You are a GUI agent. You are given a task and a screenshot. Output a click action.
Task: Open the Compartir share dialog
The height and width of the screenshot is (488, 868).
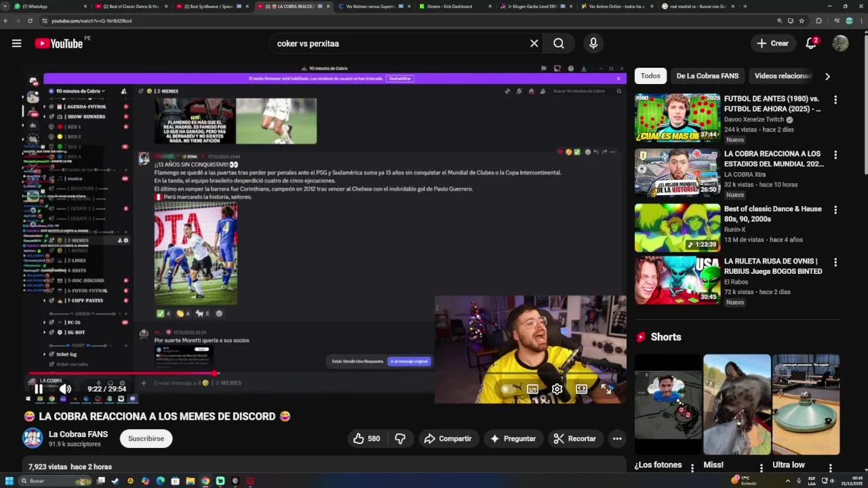[448, 439]
